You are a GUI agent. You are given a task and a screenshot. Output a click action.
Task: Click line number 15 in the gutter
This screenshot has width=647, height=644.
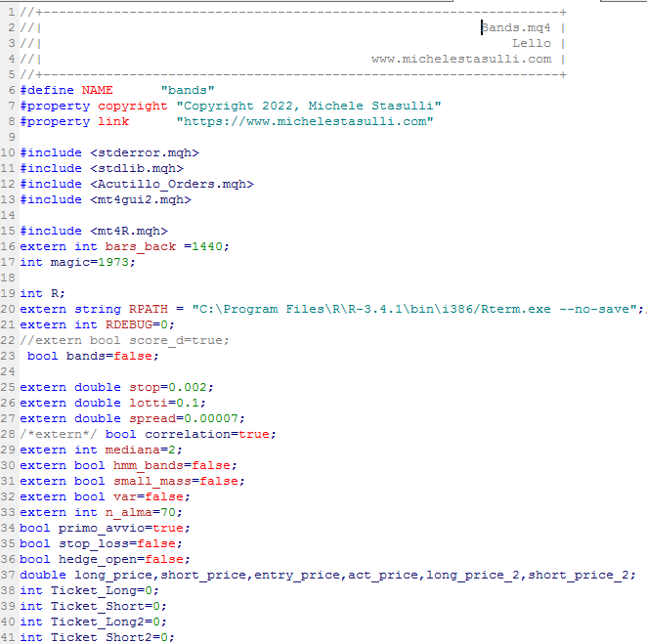9,231
